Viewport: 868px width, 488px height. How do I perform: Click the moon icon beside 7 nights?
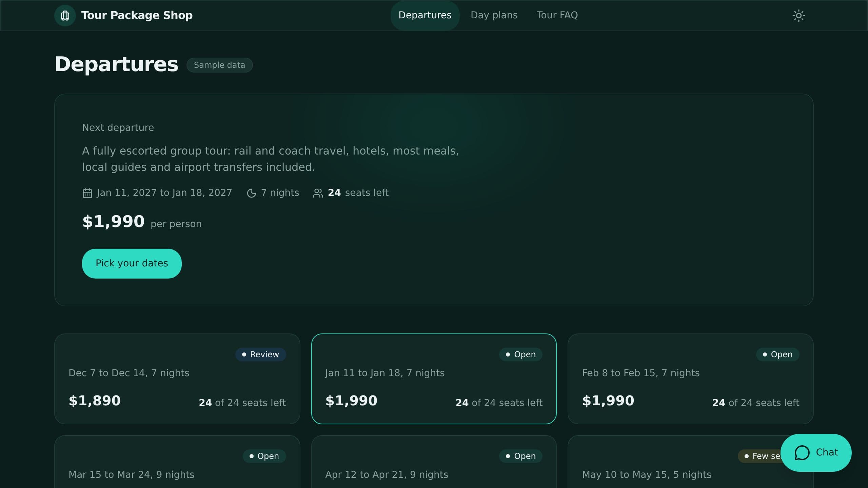[x=251, y=193]
